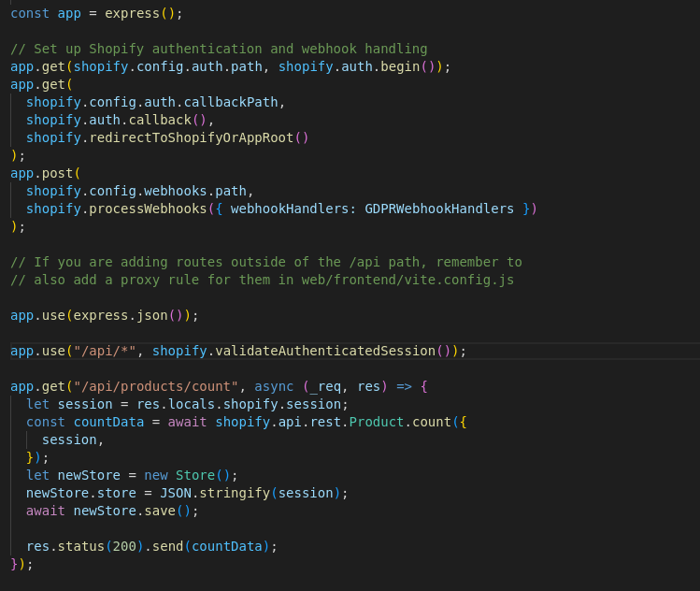This screenshot has height=591, width=700.
Task: Click 'validateAuthenticatedSession' call
Action: coord(325,351)
